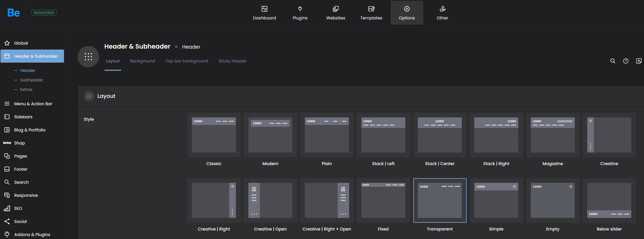Click the Pages icon in sidebar
644x239 pixels.
(7, 156)
